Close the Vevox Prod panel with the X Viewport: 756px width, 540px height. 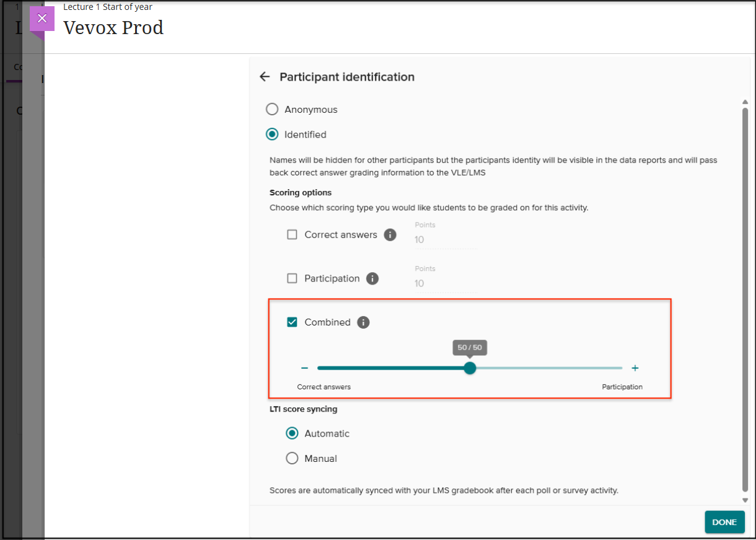[42, 19]
